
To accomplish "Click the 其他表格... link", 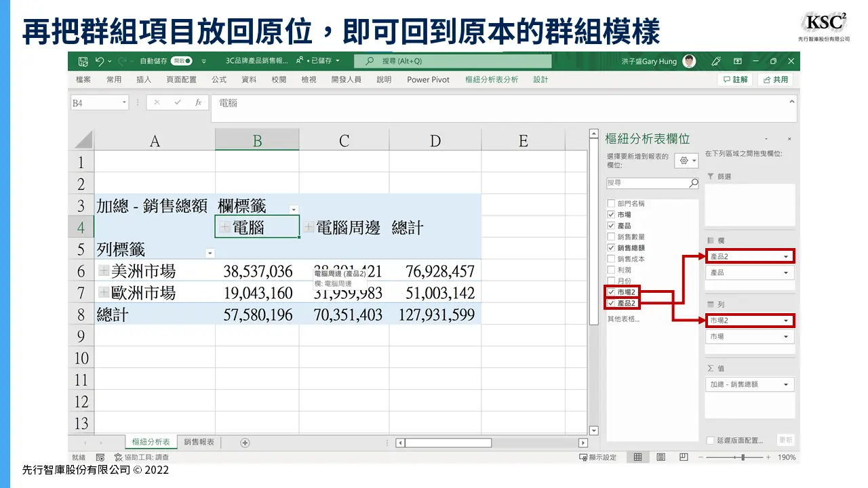I will click(x=623, y=319).
